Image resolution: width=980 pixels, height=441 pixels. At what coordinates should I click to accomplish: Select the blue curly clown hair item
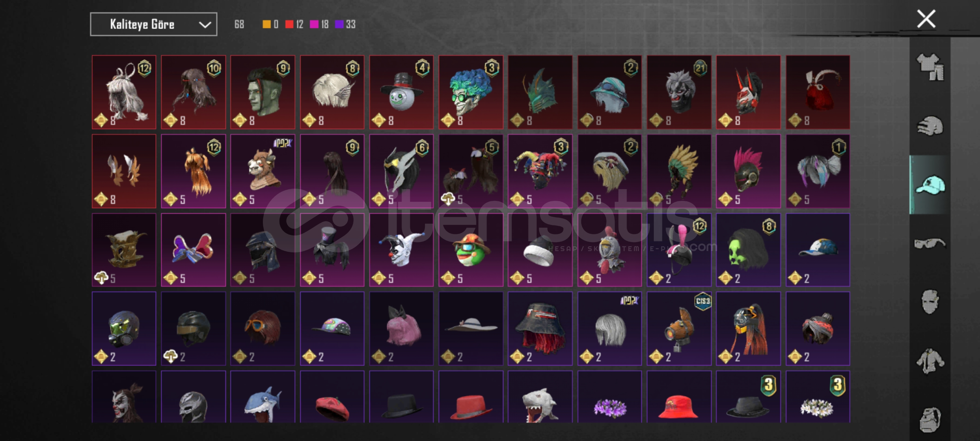[x=471, y=92]
